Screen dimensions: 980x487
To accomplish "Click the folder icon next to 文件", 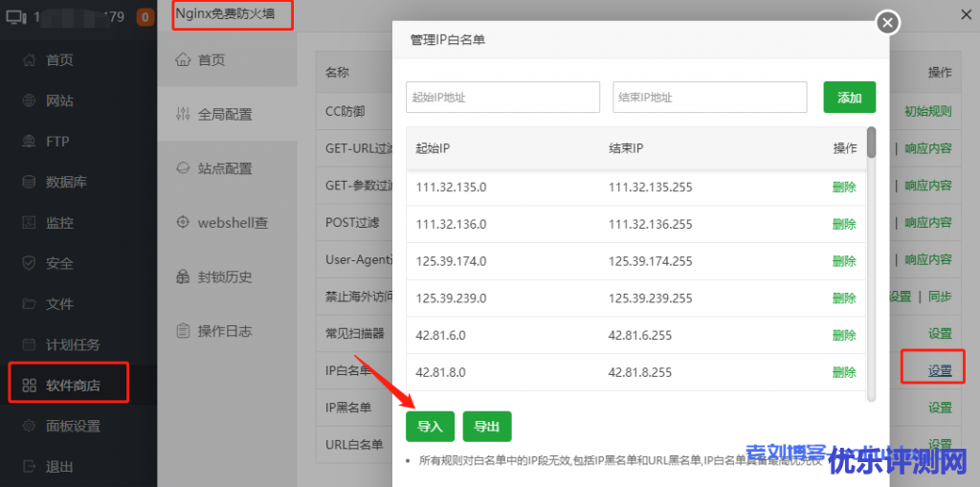I will pos(29,304).
